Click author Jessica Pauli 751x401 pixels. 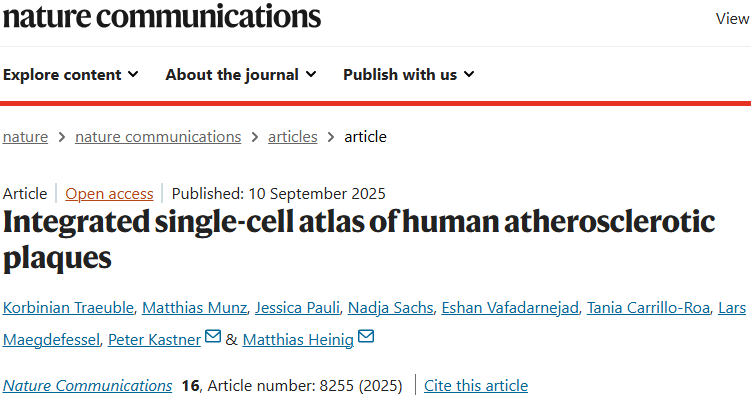point(299,307)
